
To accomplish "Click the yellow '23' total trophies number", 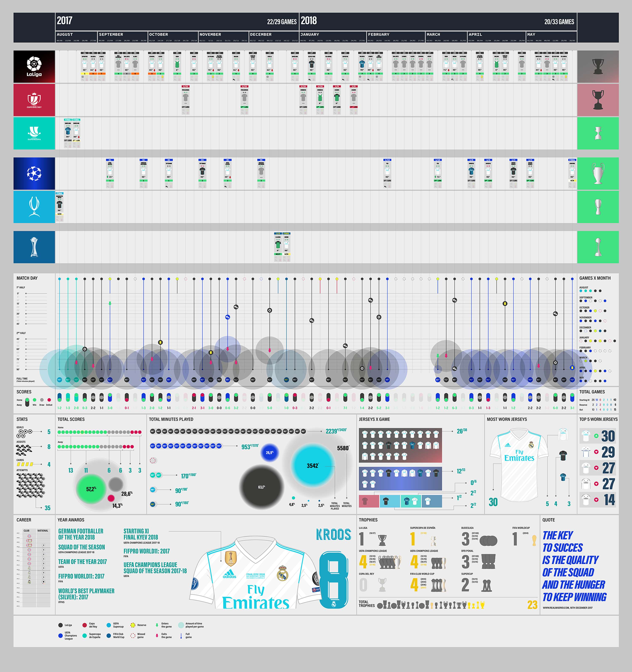I will pyautogui.click(x=532, y=605).
